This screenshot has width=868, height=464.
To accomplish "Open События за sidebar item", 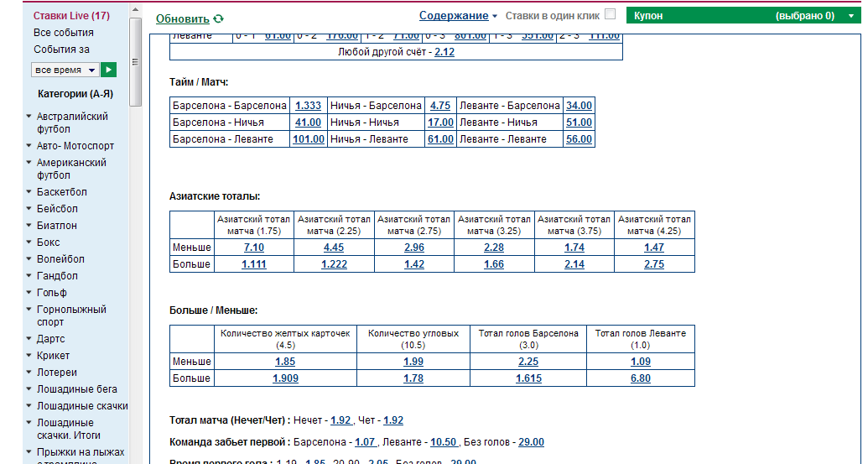I will (61, 50).
